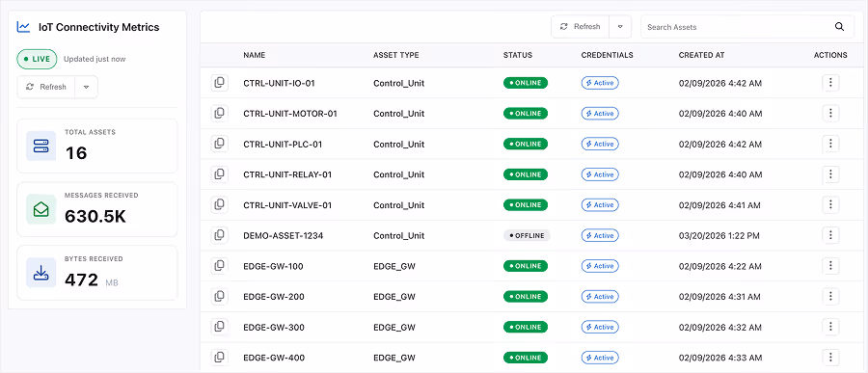Screen dimensions: 868x373
Task: Open actions menu for EDGE-GW-300
Action: click(x=830, y=327)
